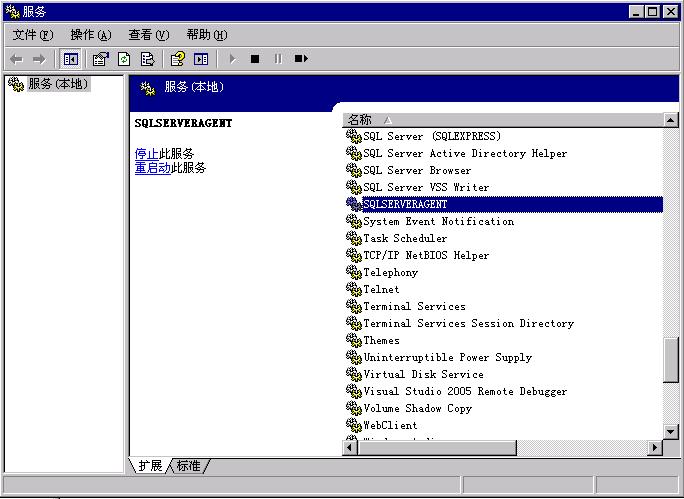Screen dimensions: 684x499
Task: Open service Properties from the toolbar
Action: point(101,59)
